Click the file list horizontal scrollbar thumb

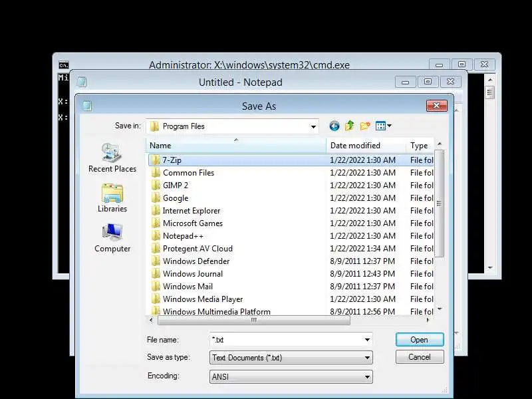pyautogui.click(x=254, y=320)
